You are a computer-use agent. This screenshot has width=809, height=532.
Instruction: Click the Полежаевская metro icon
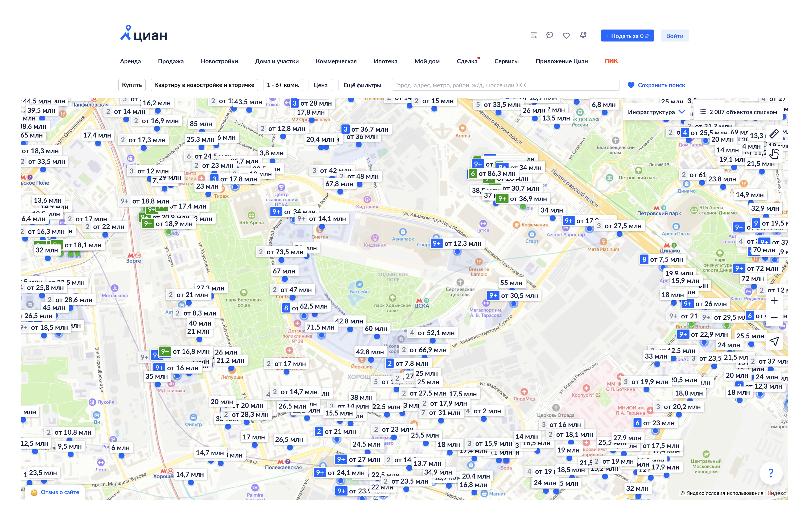point(283,462)
